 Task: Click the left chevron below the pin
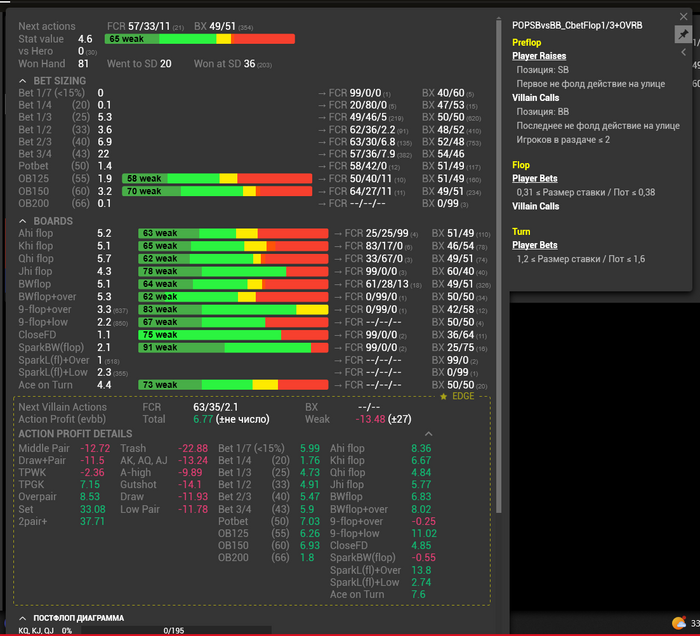[683, 53]
